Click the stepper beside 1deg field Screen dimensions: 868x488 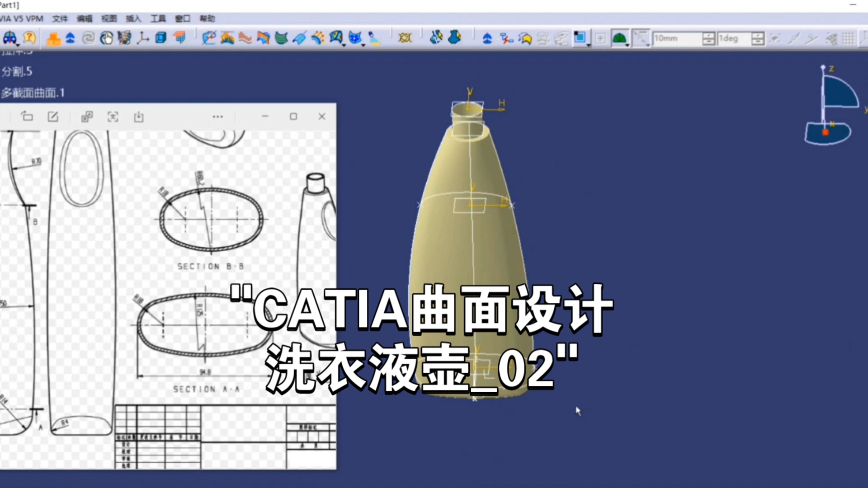point(758,38)
